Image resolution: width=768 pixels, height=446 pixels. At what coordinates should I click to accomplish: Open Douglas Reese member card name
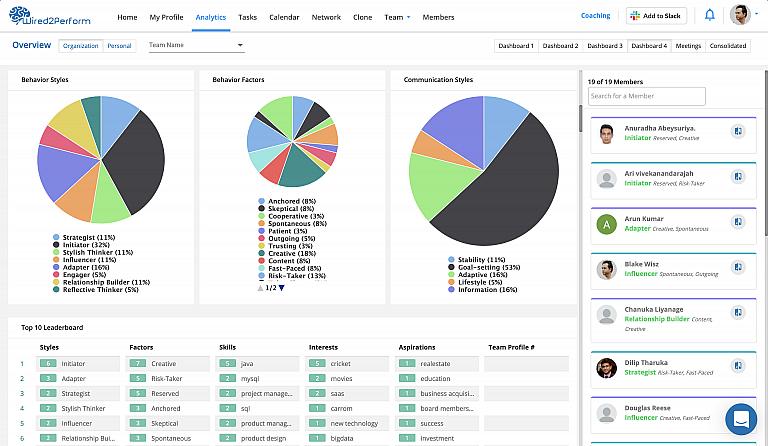pos(647,408)
